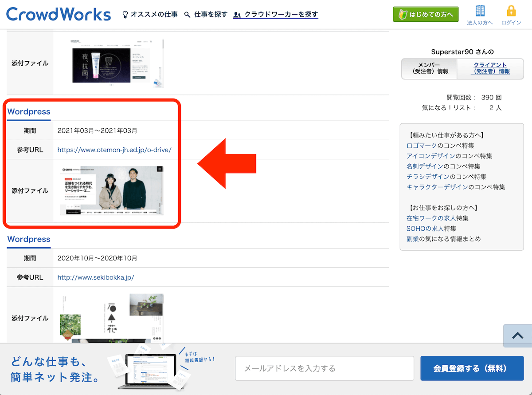Open the キャラクターデザイン competition link
Viewport: 532px width, 395px height.
(x=437, y=187)
